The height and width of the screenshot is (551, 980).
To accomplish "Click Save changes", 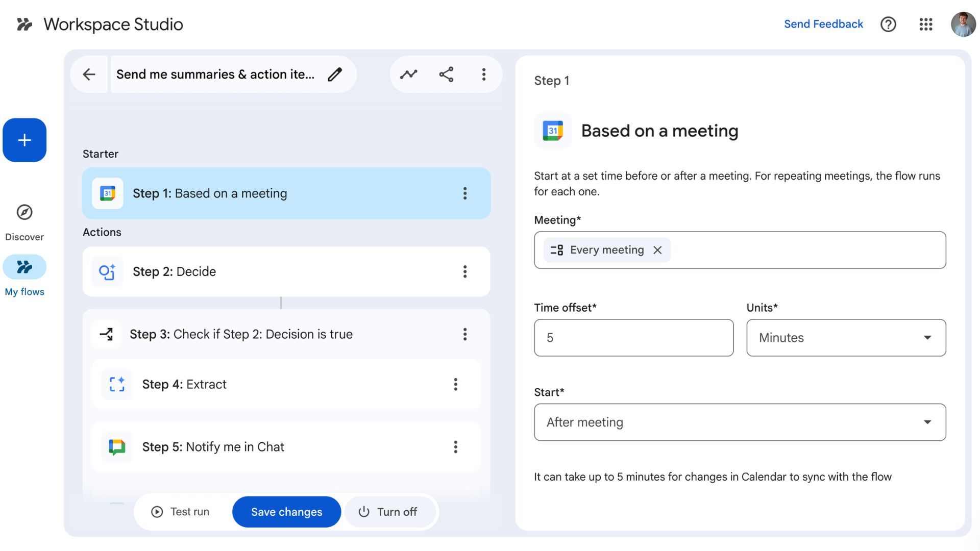I will (286, 512).
